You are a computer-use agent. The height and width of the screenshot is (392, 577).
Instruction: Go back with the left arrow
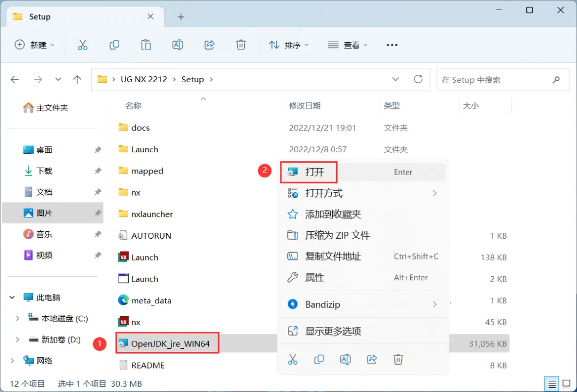tap(15, 80)
